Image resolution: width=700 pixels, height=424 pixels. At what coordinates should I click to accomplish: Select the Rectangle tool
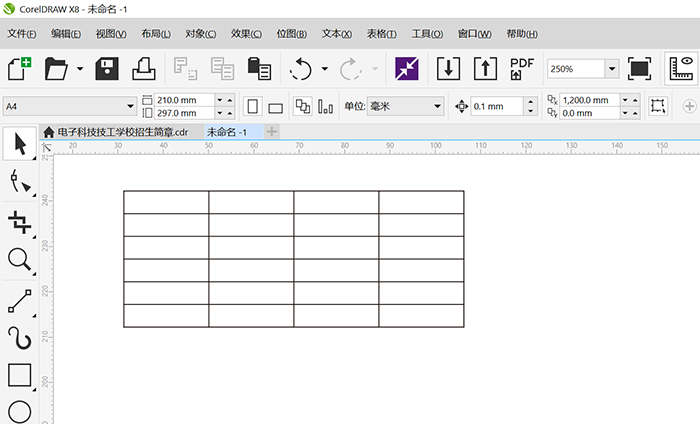(x=19, y=376)
